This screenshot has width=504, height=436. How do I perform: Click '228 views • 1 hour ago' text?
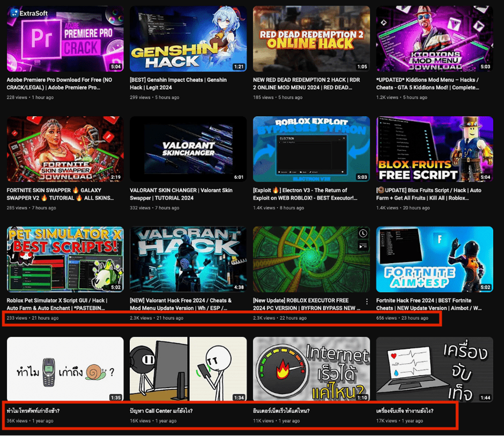[x=30, y=97]
